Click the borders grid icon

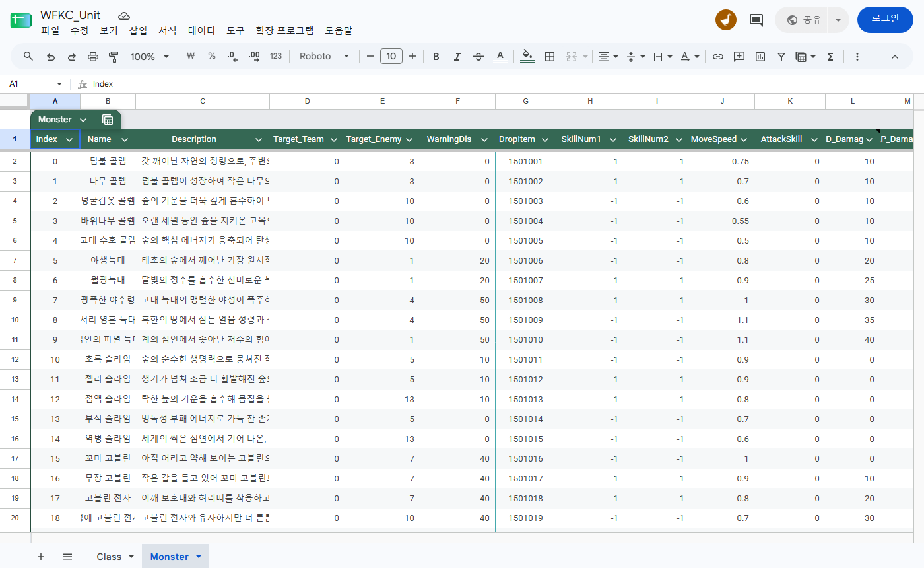[549, 57]
